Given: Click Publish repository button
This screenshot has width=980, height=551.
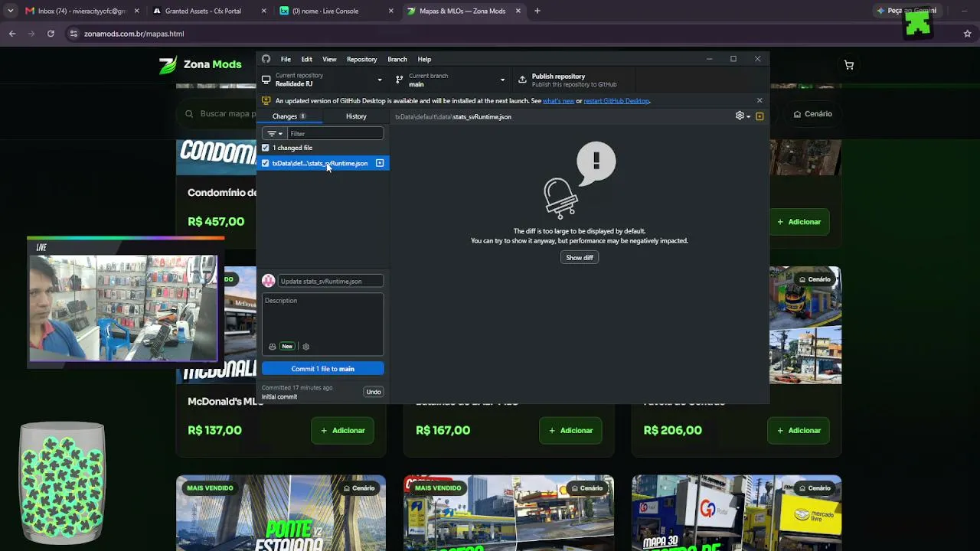Looking at the screenshot, I should click(x=573, y=80).
